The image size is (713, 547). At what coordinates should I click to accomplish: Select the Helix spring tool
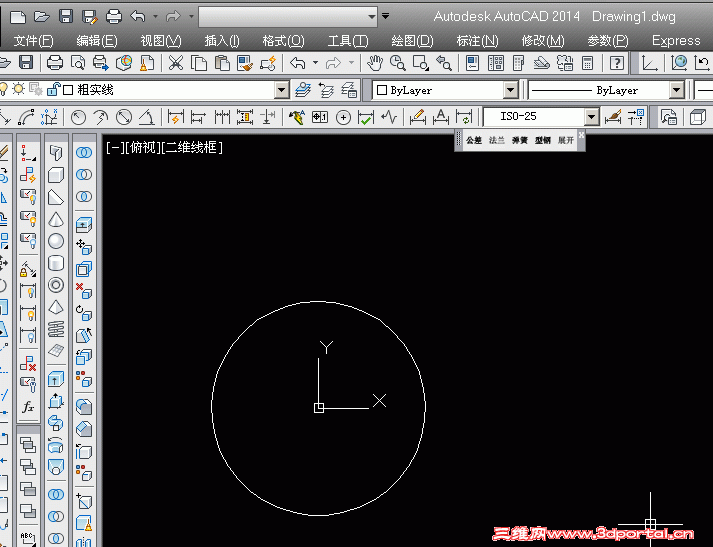click(x=56, y=329)
